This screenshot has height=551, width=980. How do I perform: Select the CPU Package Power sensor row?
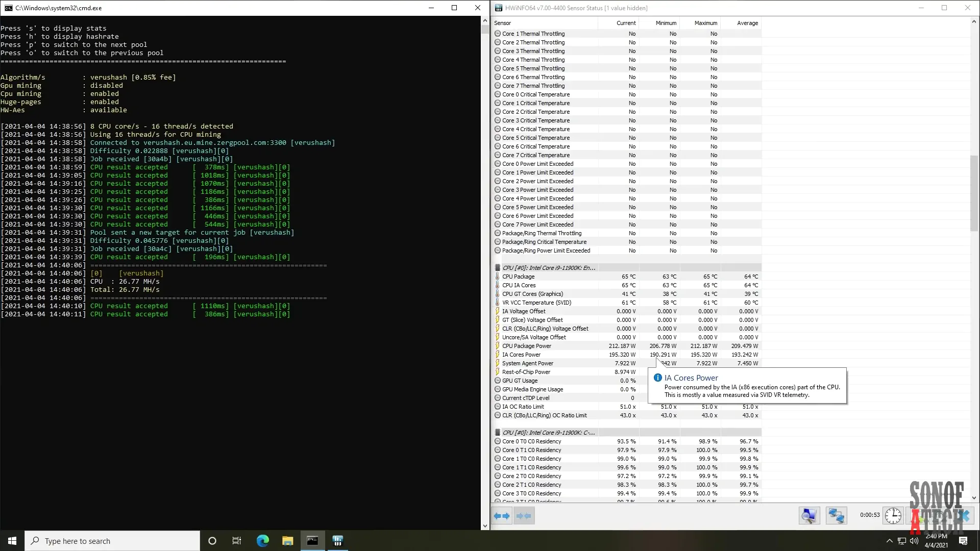point(526,346)
